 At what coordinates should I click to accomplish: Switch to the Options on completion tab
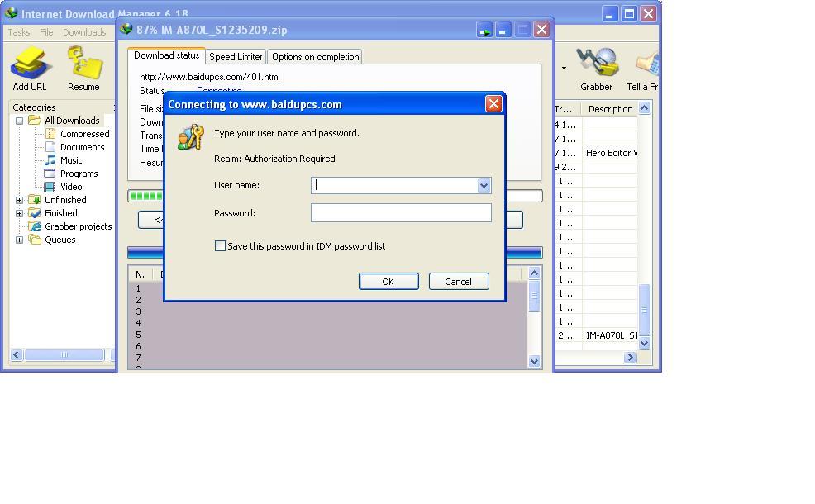point(316,57)
